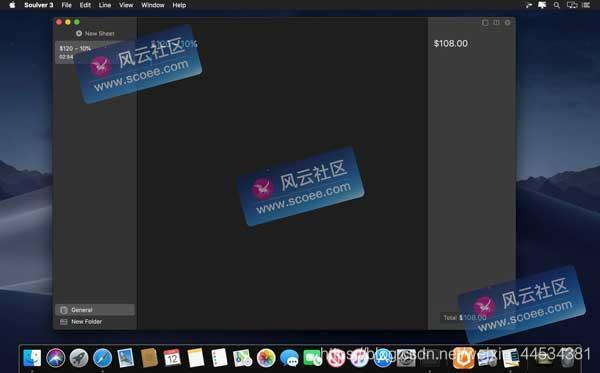Open Spotlight search in menu bar

[x=557, y=5]
